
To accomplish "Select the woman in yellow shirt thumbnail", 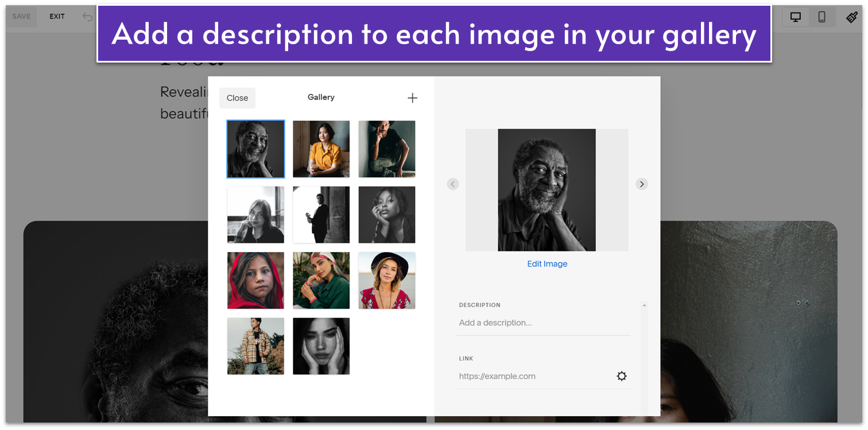I will (x=321, y=149).
